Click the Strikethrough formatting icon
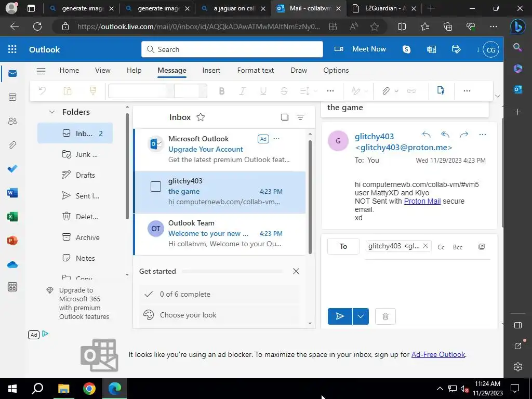The height and width of the screenshot is (399, 532). coord(284,91)
